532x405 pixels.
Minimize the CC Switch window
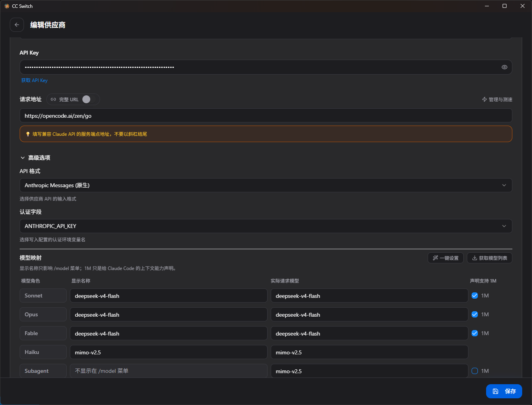click(x=487, y=6)
